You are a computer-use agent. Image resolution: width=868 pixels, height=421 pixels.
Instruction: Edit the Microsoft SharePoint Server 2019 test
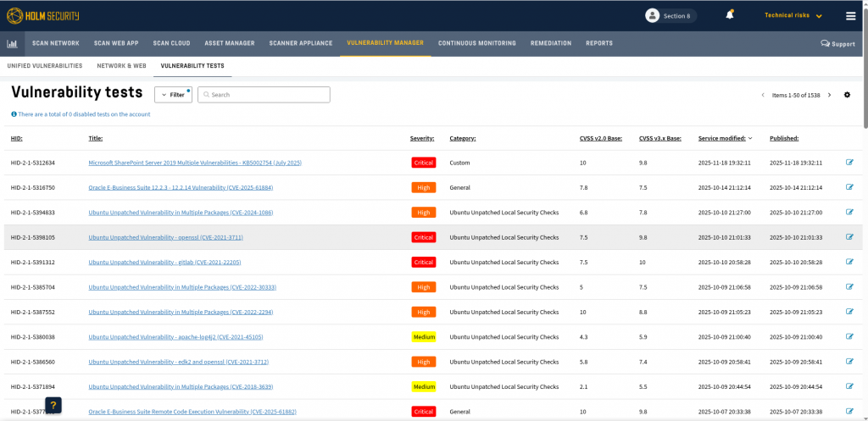pyautogui.click(x=849, y=163)
